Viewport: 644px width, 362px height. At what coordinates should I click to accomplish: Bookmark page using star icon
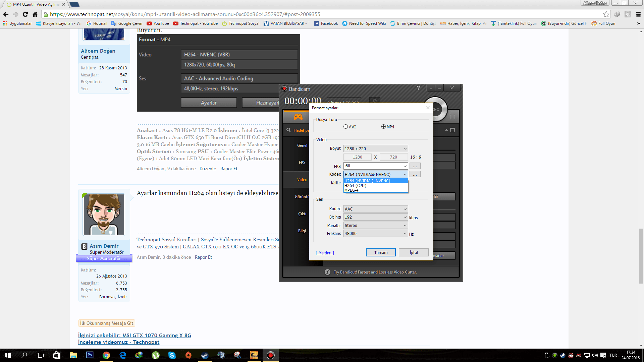(606, 14)
